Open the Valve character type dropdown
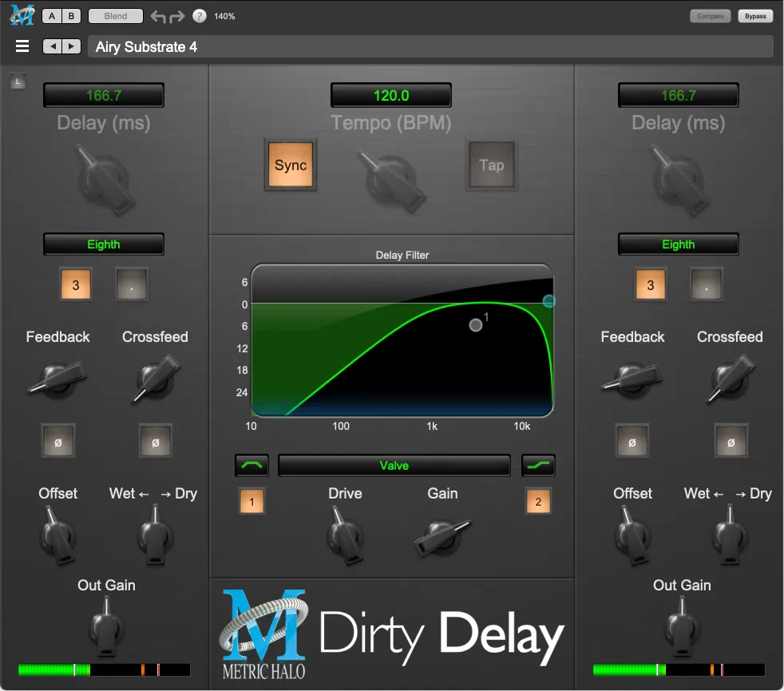Screen dimensions: 784x691 pos(394,466)
